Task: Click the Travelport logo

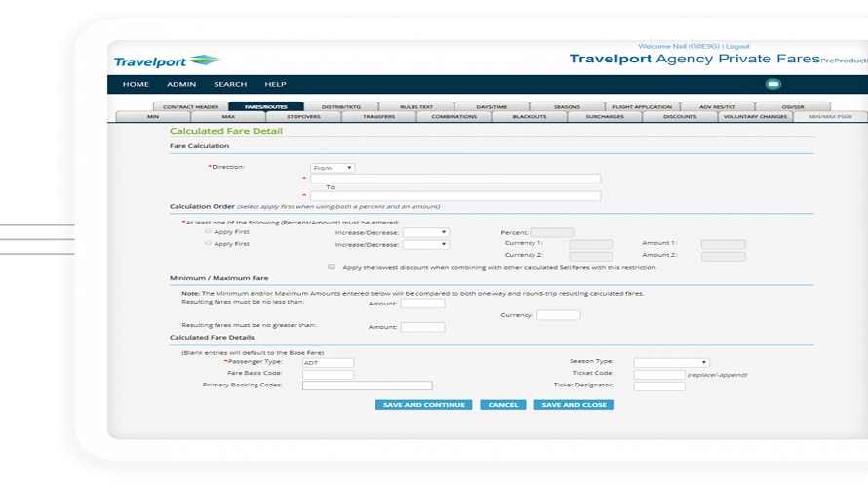Action: point(167,61)
